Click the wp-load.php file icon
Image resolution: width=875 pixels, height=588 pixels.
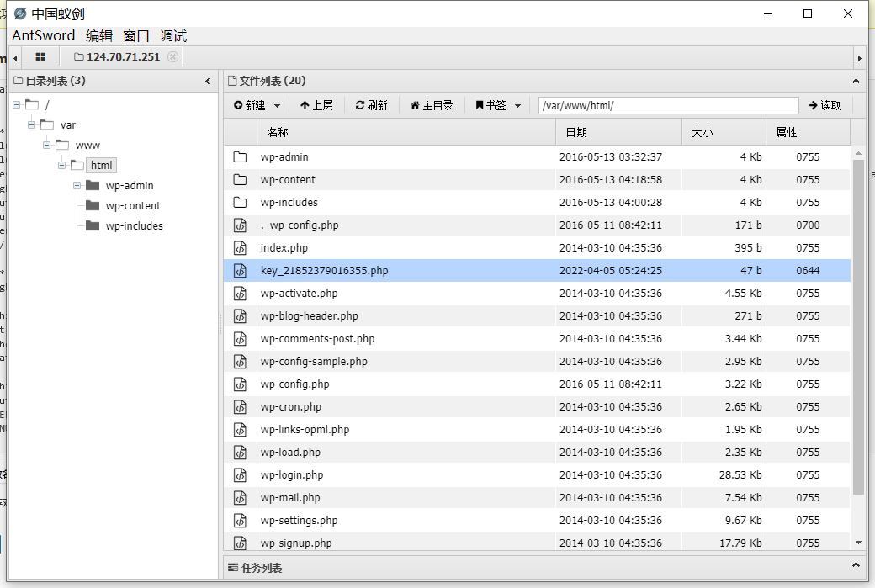coord(240,453)
